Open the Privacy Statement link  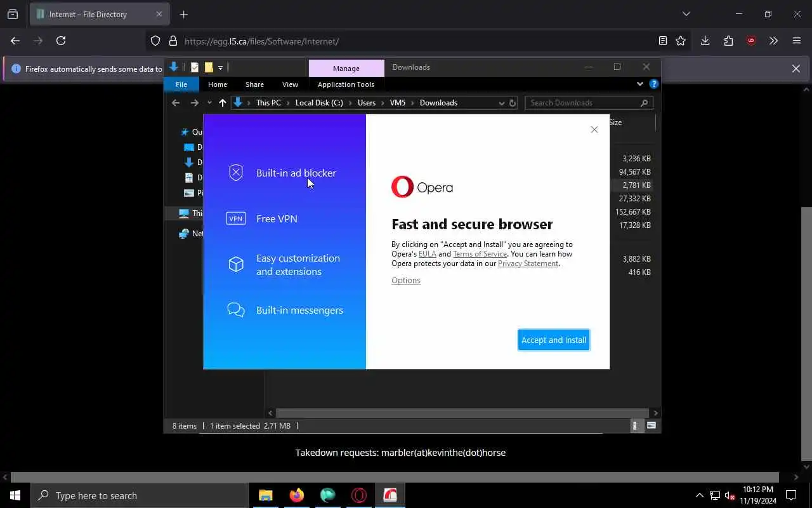(x=528, y=264)
